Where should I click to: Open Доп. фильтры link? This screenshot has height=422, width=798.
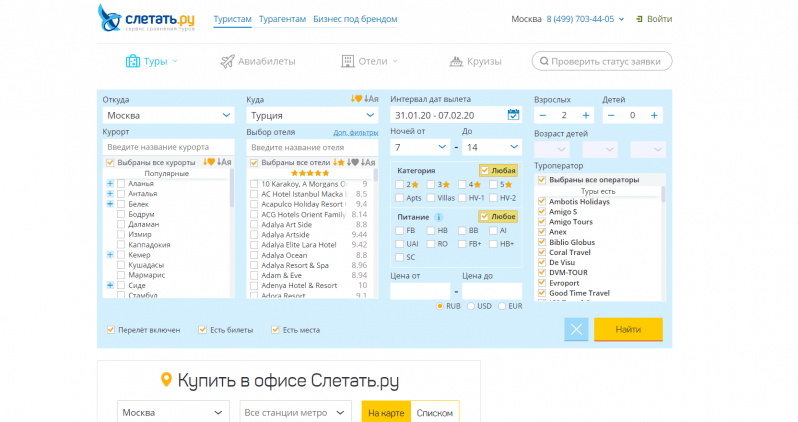356,132
